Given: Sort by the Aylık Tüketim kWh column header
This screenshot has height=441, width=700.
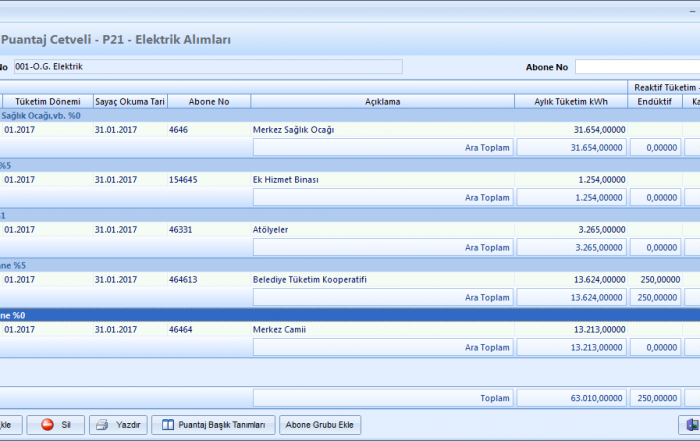Looking at the screenshot, I should [571, 101].
